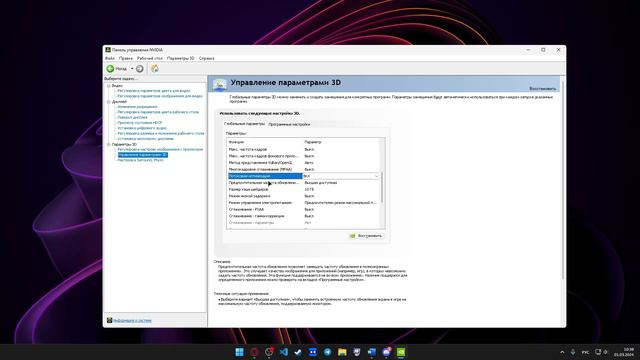Show hidden tray icons chevron
This screenshot has width=640, height=360.
[562, 352]
